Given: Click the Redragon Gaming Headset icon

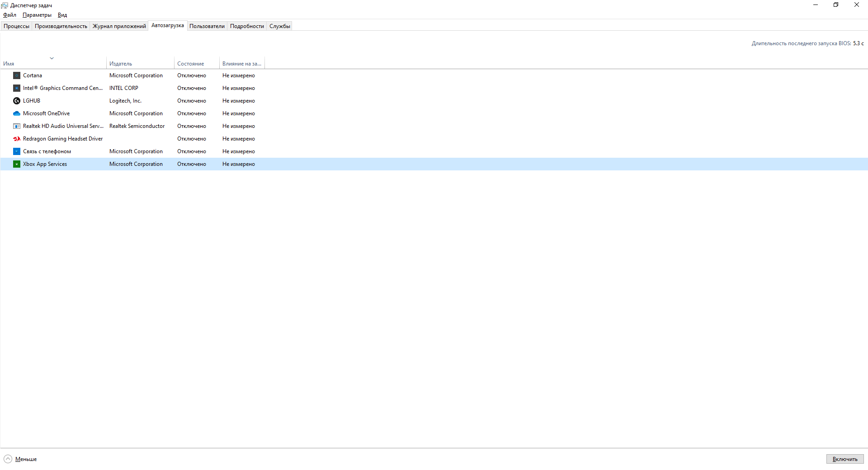Looking at the screenshot, I should coord(17,139).
